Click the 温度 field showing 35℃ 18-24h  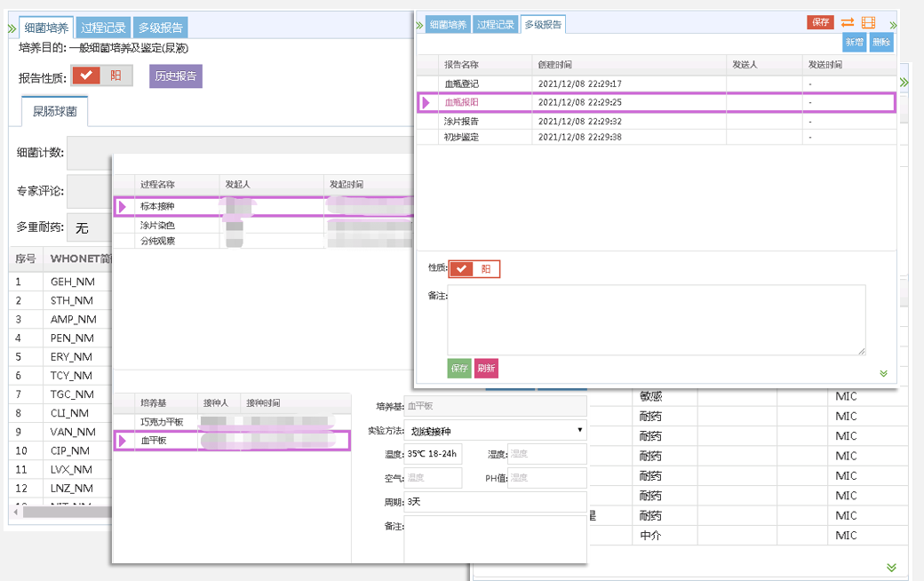(434, 454)
